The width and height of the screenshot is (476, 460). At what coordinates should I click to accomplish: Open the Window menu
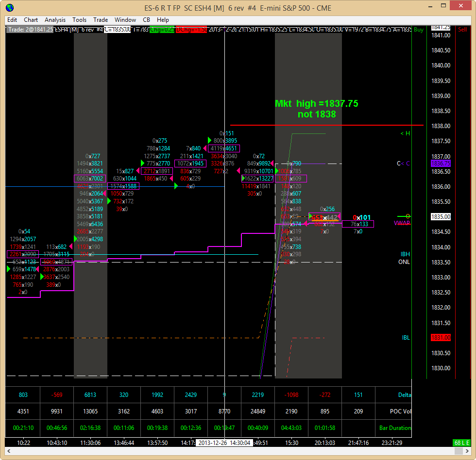coord(125,20)
